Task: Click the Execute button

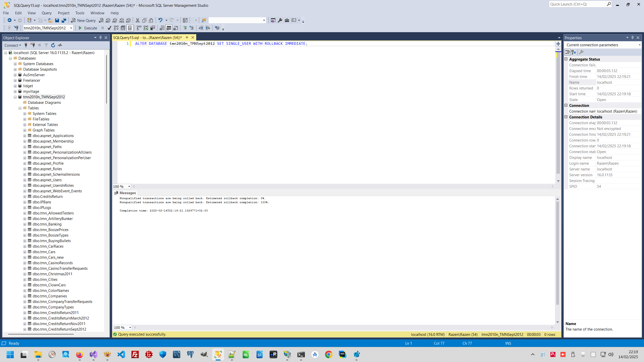Action: 88,28
